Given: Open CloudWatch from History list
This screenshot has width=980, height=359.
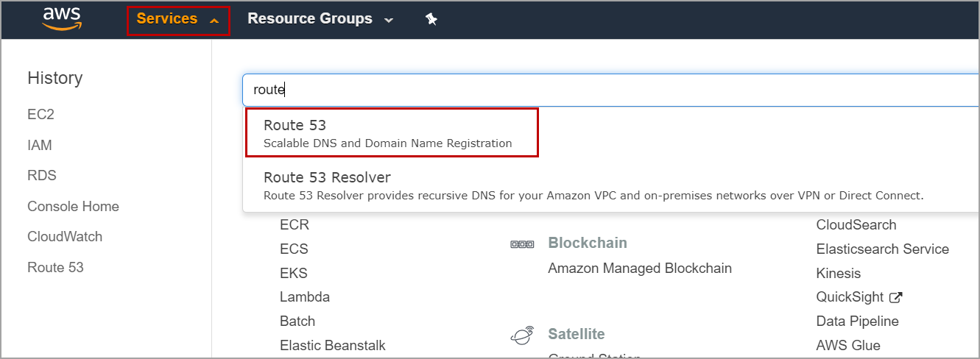Looking at the screenshot, I should pyautogui.click(x=65, y=237).
